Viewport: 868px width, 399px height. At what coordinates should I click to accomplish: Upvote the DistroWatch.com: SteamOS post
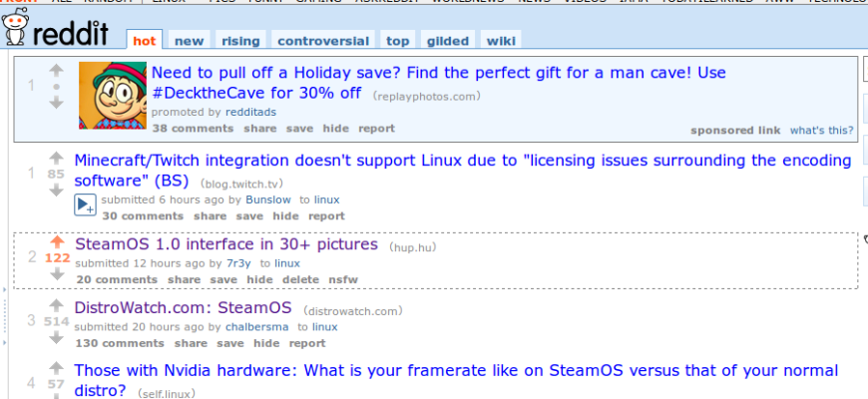[56, 305]
